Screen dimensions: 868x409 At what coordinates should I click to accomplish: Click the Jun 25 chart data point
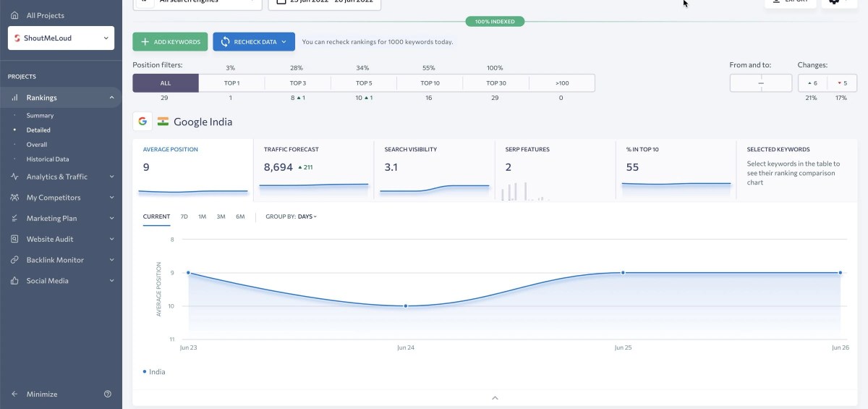click(x=623, y=273)
